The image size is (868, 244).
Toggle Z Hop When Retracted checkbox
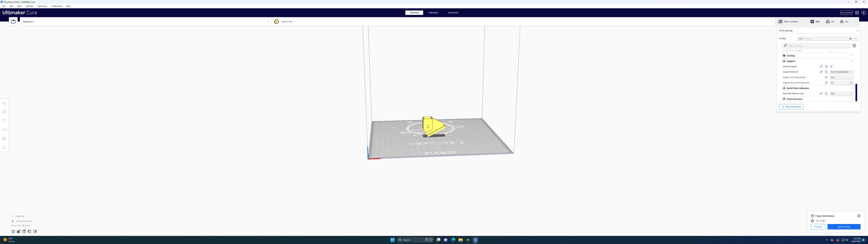pos(831,51)
